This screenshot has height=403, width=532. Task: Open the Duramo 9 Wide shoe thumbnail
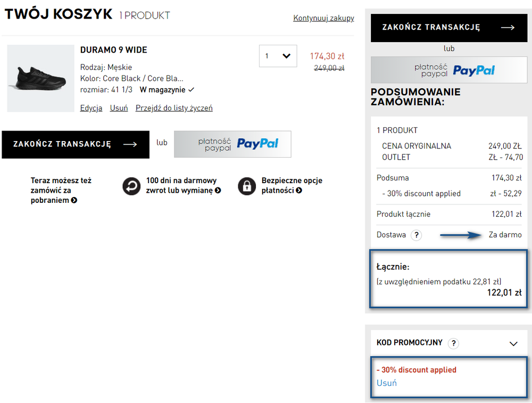pyautogui.click(x=41, y=78)
